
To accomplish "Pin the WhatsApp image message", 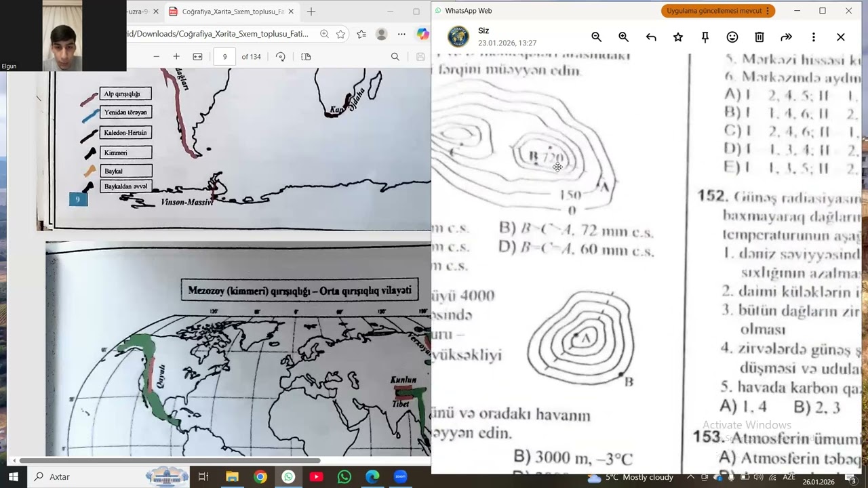I will coord(705,37).
